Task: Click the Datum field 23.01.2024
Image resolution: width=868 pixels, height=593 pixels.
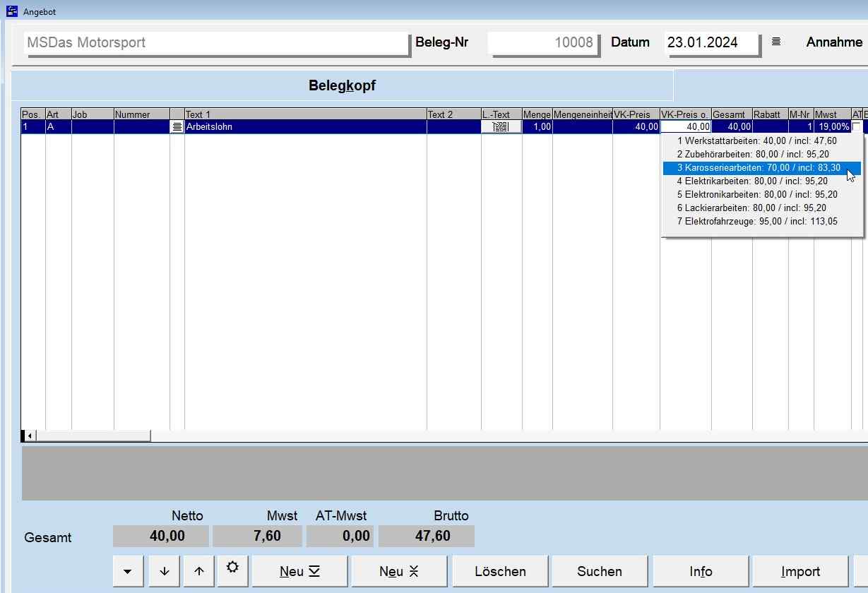Action: (x=712, y=42)
